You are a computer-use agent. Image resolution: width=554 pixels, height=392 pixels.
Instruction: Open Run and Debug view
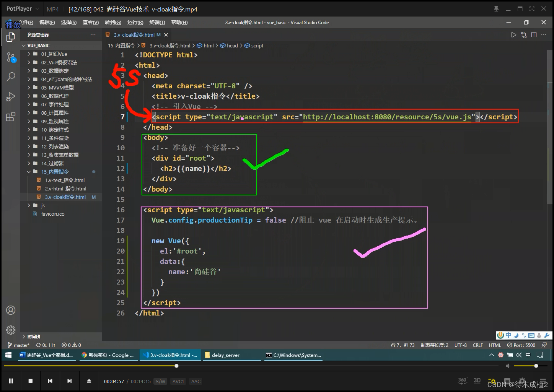pyautogui.click(x=11, y=96)
